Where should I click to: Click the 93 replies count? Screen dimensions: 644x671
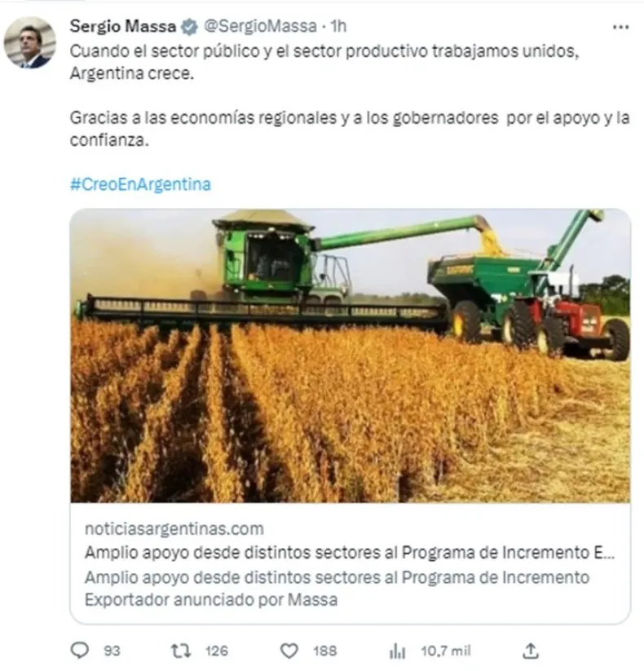pos(112,651)
